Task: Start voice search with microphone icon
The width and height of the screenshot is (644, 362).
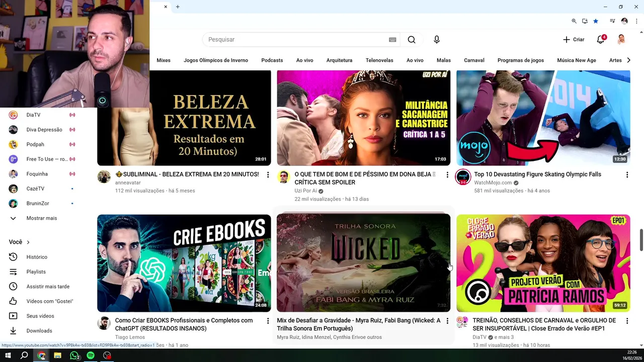Action: [437, 40]
